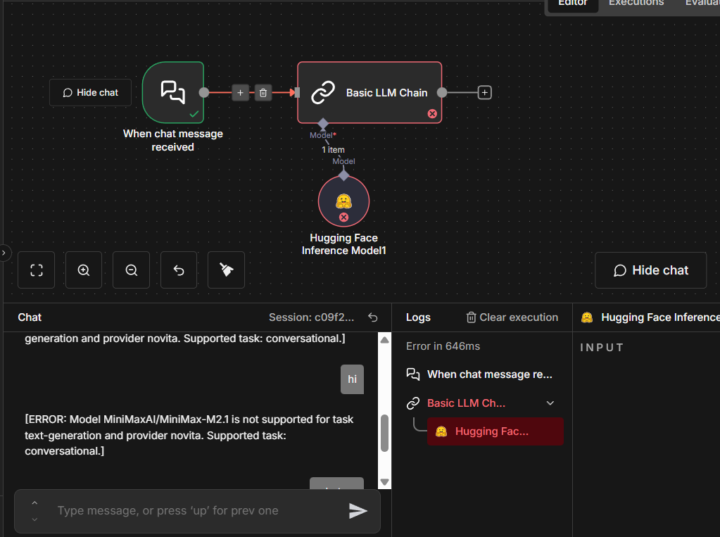The height and width of the screenshot is (537, 720).
Task: Expand the left sidebar chevron
Action: tap(4, 253)
